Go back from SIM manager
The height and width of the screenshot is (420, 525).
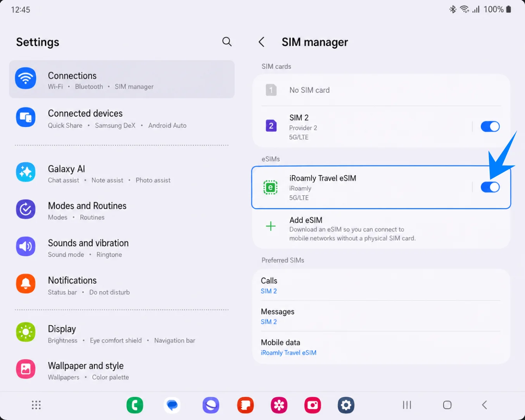point(262,42)
